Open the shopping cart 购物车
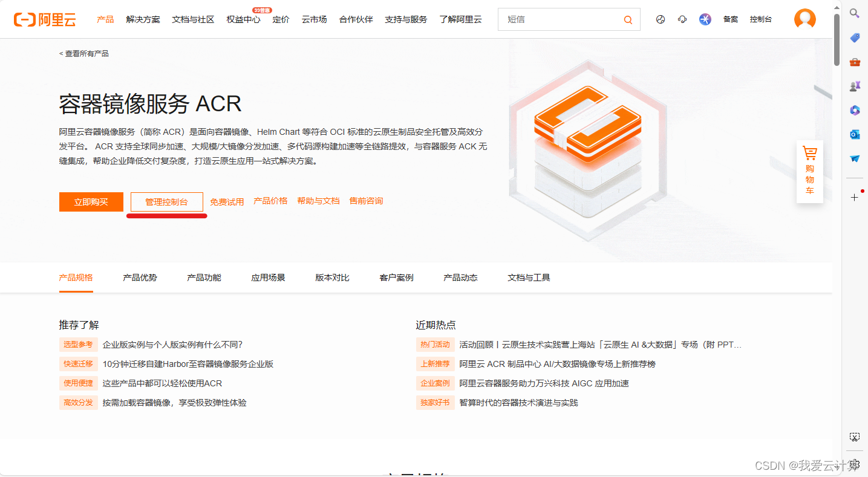This screenshot has width=868, height=477. (809, 171)
